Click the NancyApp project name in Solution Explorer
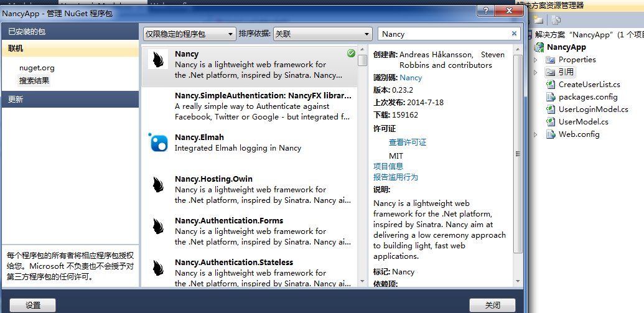644x313 pixels. (566, 47)
